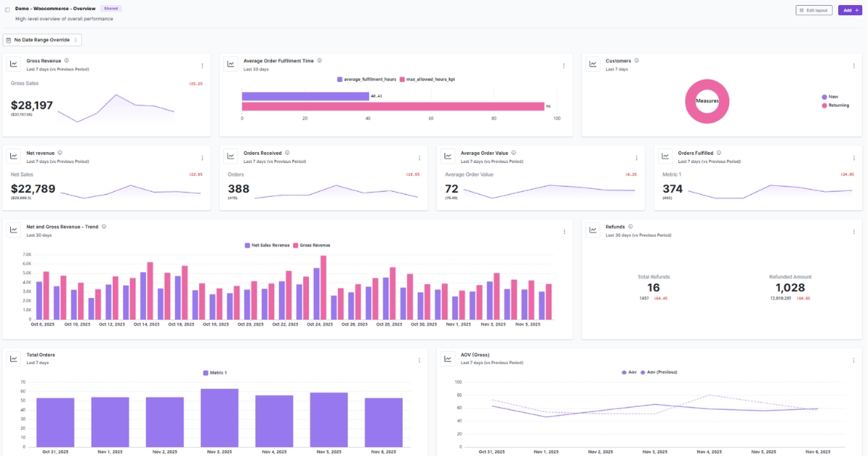Click the info icon beside Net revenue

(x=59, y=152)
